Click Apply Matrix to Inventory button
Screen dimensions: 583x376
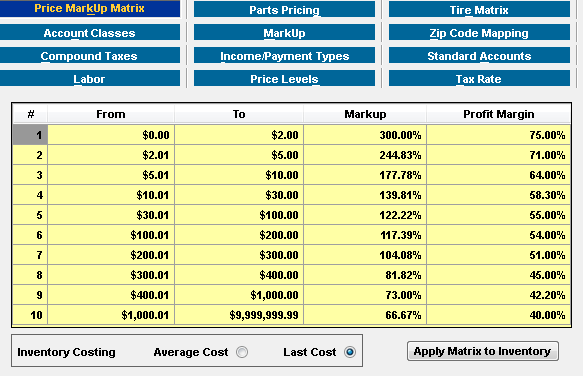pos(483,351)
